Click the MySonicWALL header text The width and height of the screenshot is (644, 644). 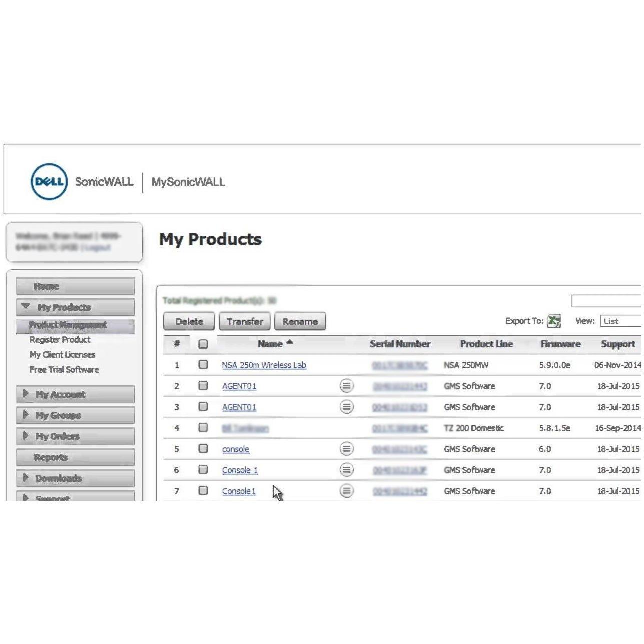tap(188, 182)
